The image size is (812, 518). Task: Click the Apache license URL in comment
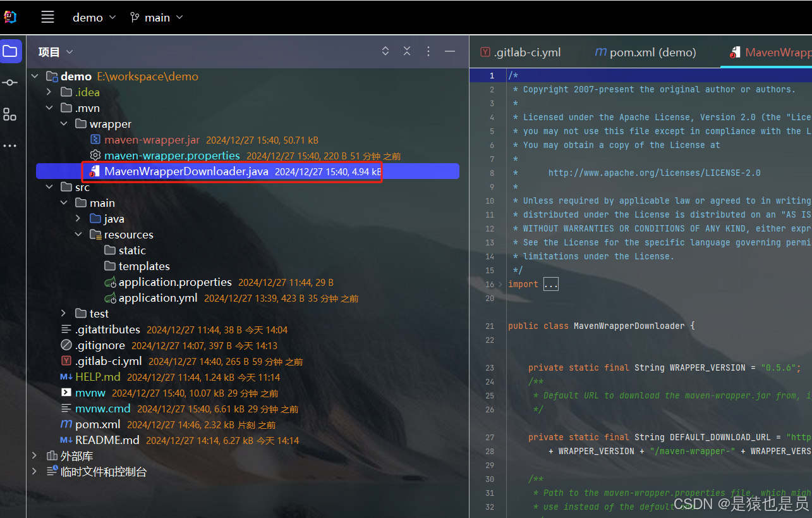[x=654, y=173]
